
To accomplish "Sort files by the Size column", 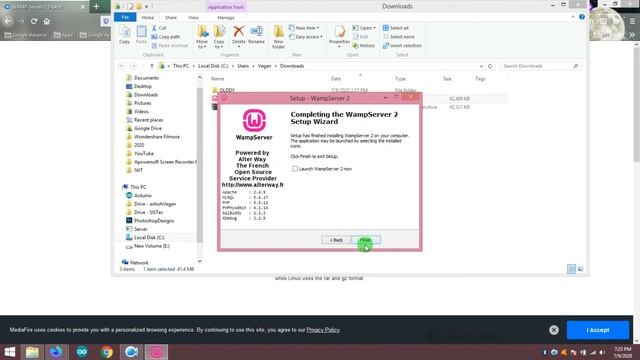I will pyautogui.click(x=447, y=79).
